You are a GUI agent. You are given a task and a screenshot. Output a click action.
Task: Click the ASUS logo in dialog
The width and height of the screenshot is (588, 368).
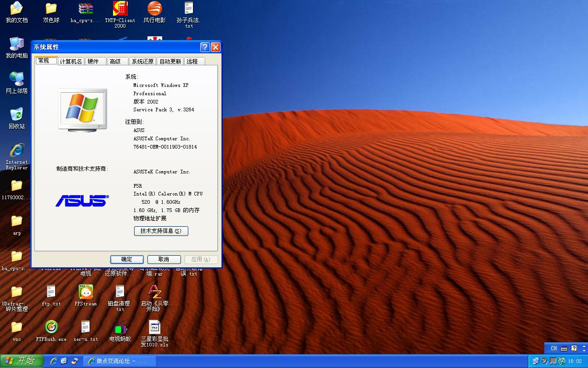point(82,201)
